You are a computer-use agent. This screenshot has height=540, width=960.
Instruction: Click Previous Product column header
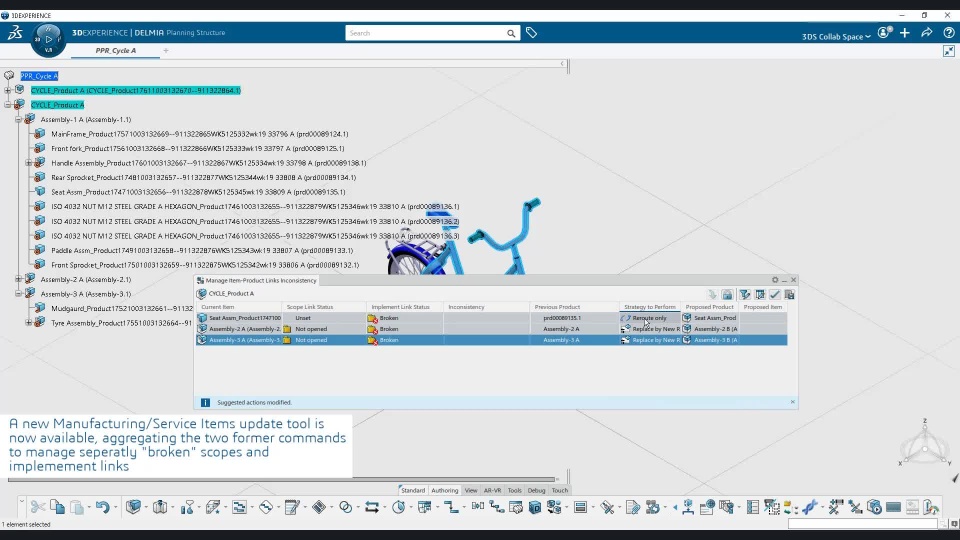coord(574,307)
